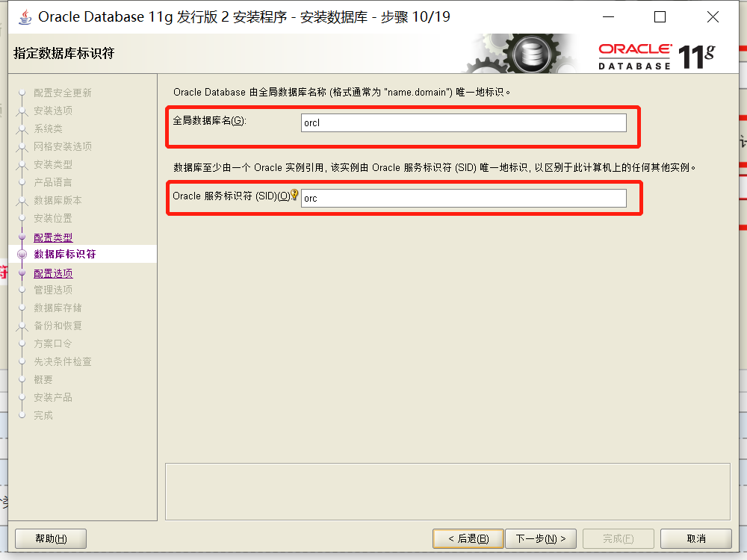
Task: Close the installer window
Action: (x=713, y=17)
